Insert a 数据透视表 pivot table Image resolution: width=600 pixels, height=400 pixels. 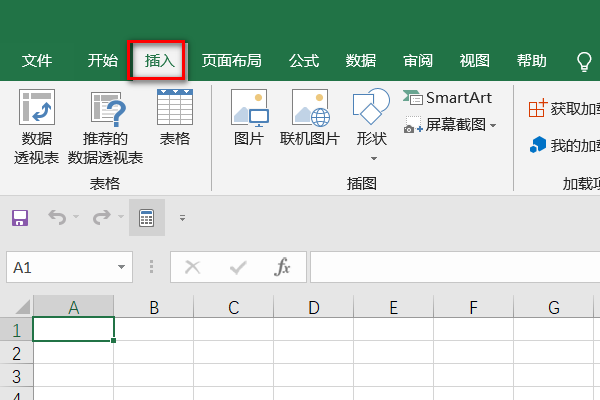coord(37,127)
